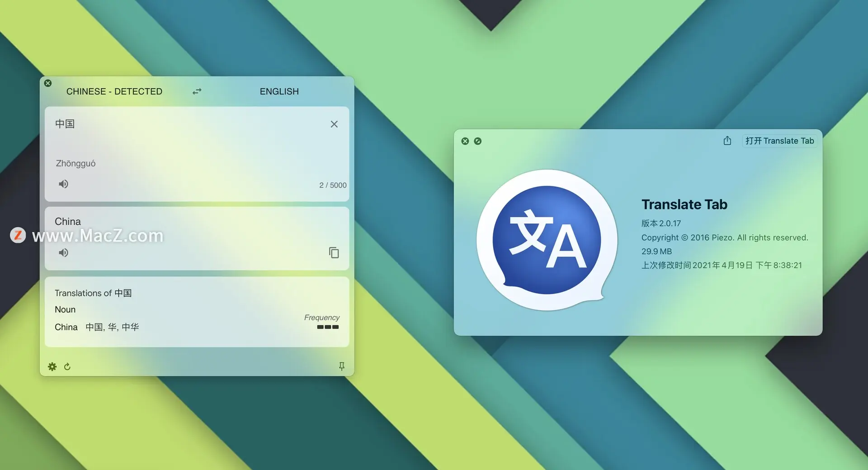Click the large Translate Tab app icon

pyautogui.click(x=547, y=240)
